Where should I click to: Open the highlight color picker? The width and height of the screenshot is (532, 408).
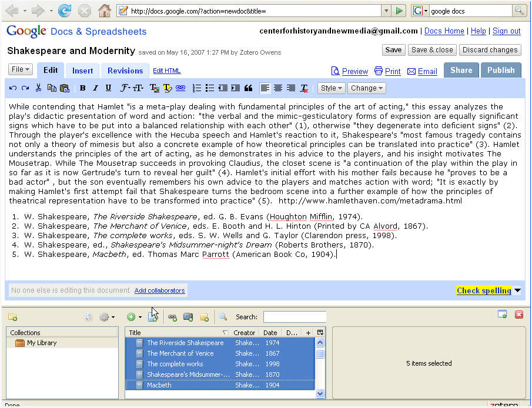(x=168, y=88)
